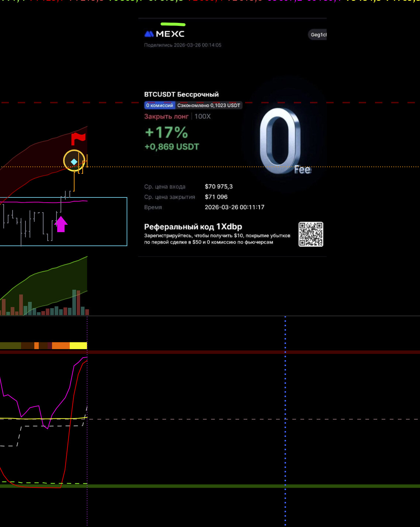Click the referral QR code
420x527 pixels.
click(x=311, y=234)
